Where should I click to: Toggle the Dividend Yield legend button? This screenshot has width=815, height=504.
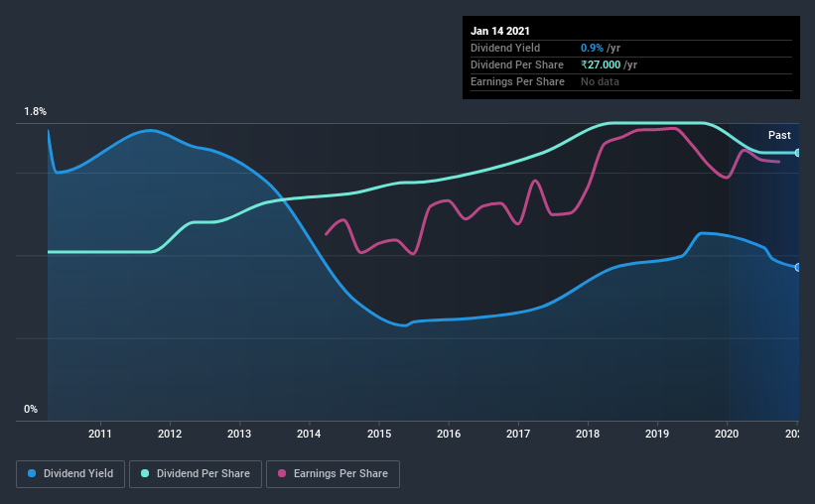pyautogui.click(x=70, y=474)
